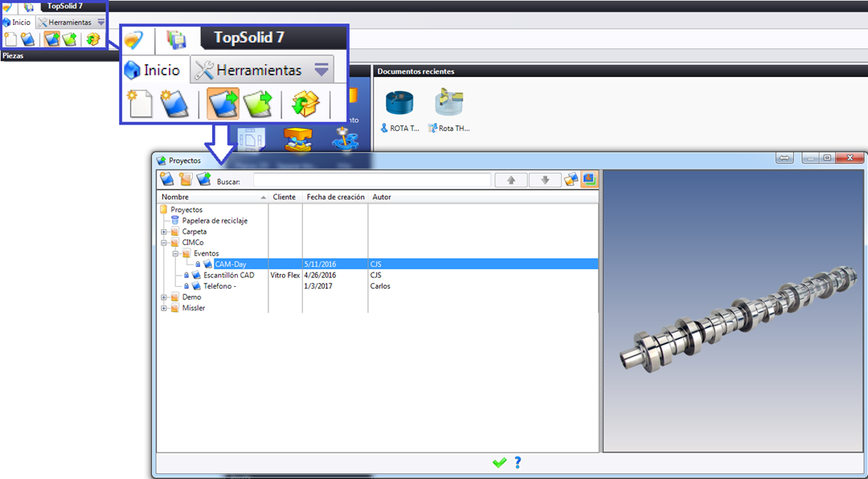Viewport: 868px width, 479px height.
Task: Sort by the Cliente column header
Action: (x=285, y=197)
